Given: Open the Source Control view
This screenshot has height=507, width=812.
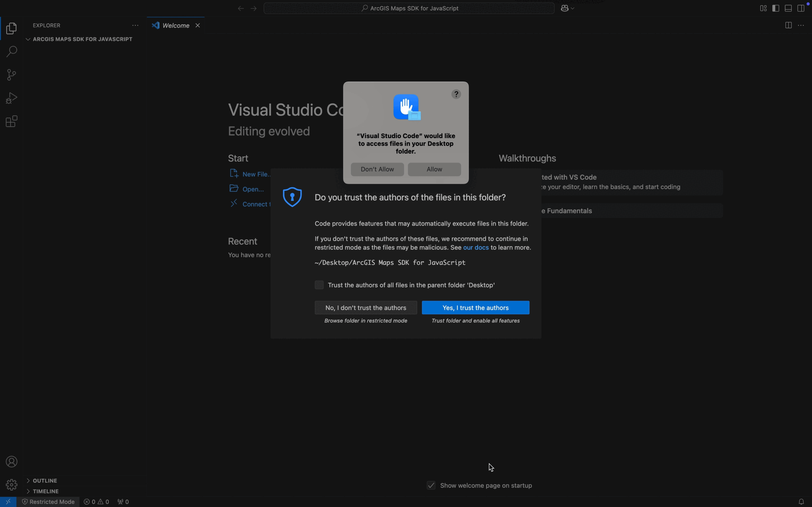Looking at the screenshot, I should pyautogui.click(x=12, y=75).
